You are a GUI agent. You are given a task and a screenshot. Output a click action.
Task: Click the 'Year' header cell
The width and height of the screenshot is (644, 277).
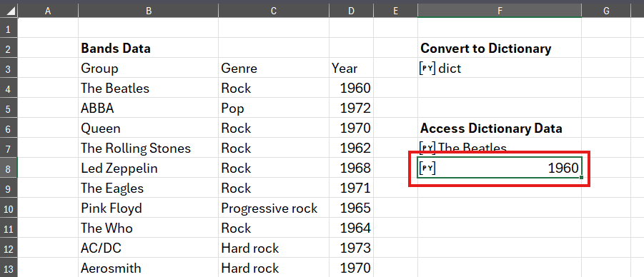[351, 68]
